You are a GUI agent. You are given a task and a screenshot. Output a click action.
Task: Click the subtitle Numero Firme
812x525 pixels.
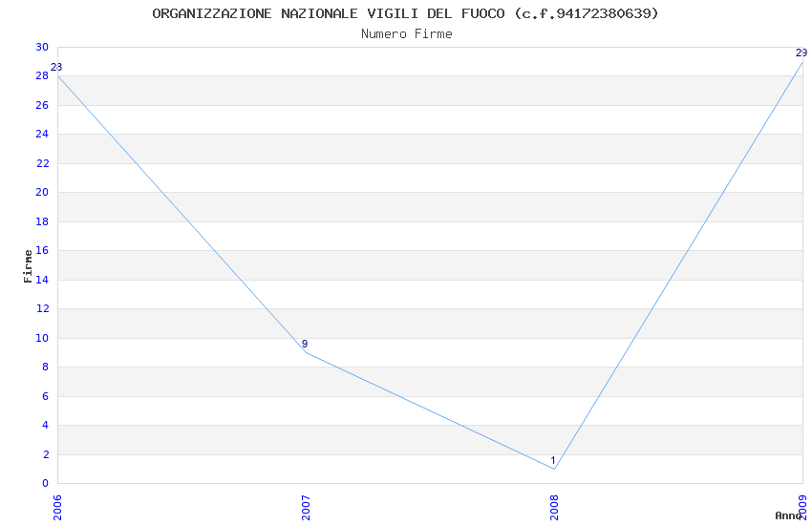(407, 34)
